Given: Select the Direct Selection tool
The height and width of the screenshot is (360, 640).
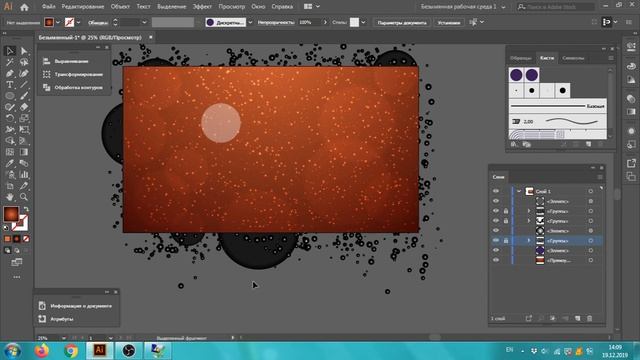Looking at the screenshot, I should (x=24, y=51).
